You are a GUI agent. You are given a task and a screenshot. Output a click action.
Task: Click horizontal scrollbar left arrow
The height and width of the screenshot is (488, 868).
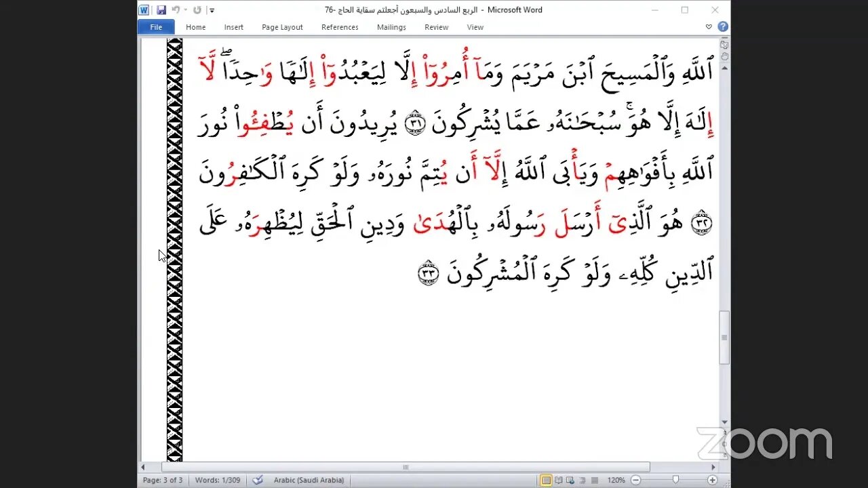(x=142, y=467)
